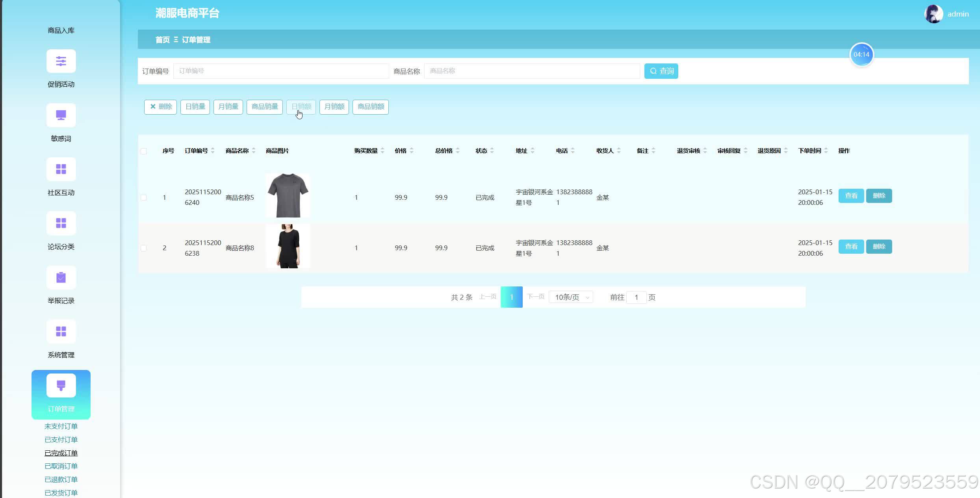Show 日销额 statistics
Image resolution: width=980 pixels, height=498 pixels.
(x=301, y=107)
